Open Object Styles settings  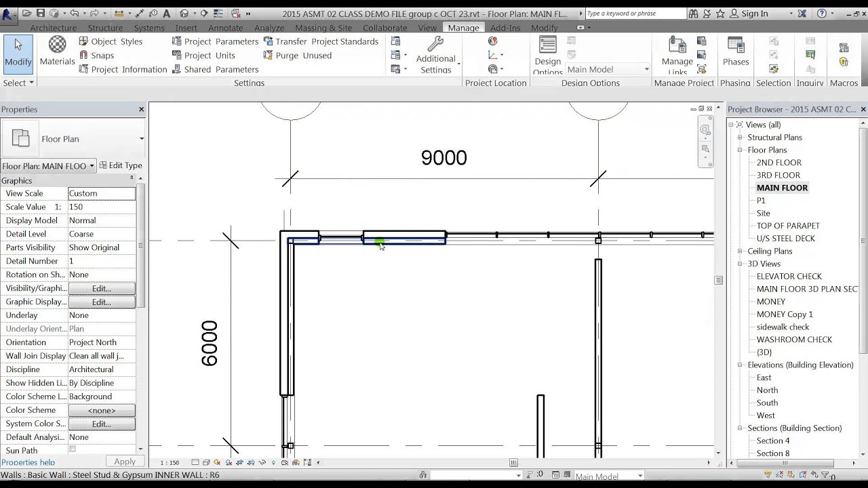pyautogui.click(x=111, y=41)
